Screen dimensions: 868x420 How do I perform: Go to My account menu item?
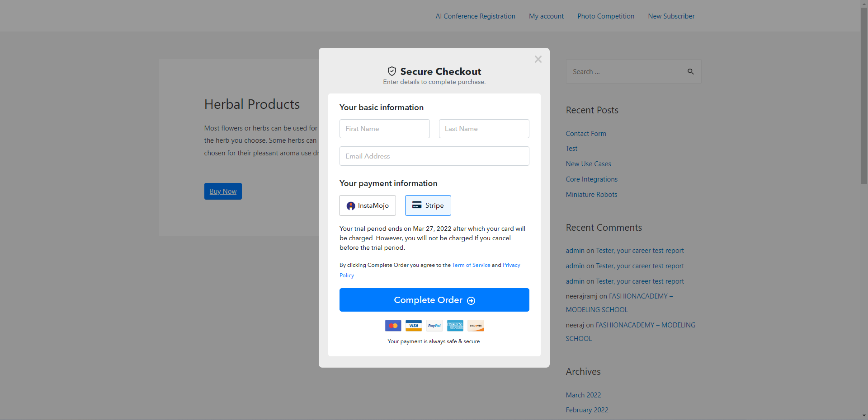[547, 16]
